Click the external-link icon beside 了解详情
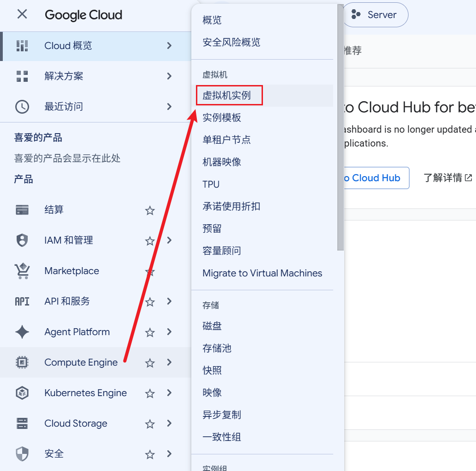Viewport: 476px width, 471px height. 469,177
